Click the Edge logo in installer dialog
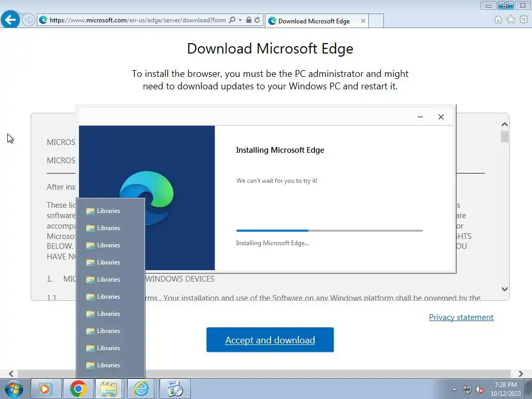Viewport: 532px width, 399px height. click(x=147, y=198)
